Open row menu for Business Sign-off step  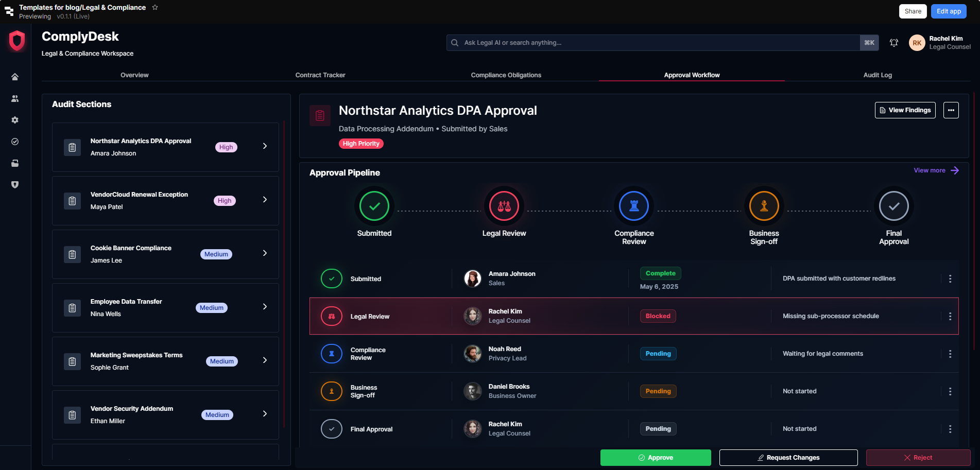950,391
